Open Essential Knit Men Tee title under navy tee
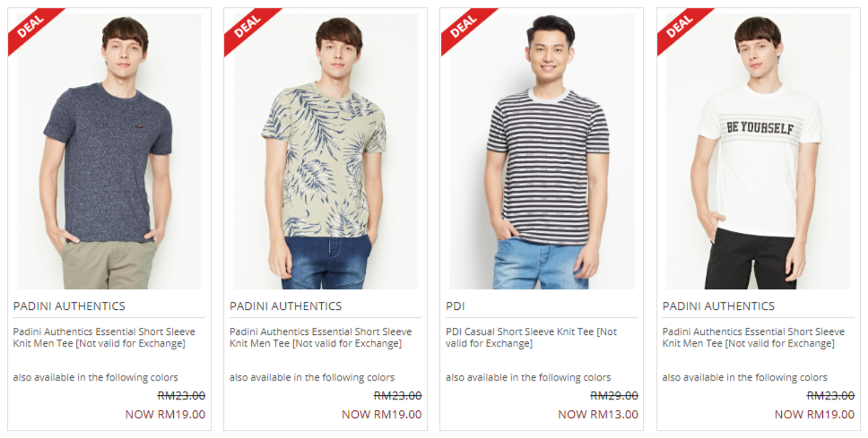This screenshot has width=868, height=438. 104,338
